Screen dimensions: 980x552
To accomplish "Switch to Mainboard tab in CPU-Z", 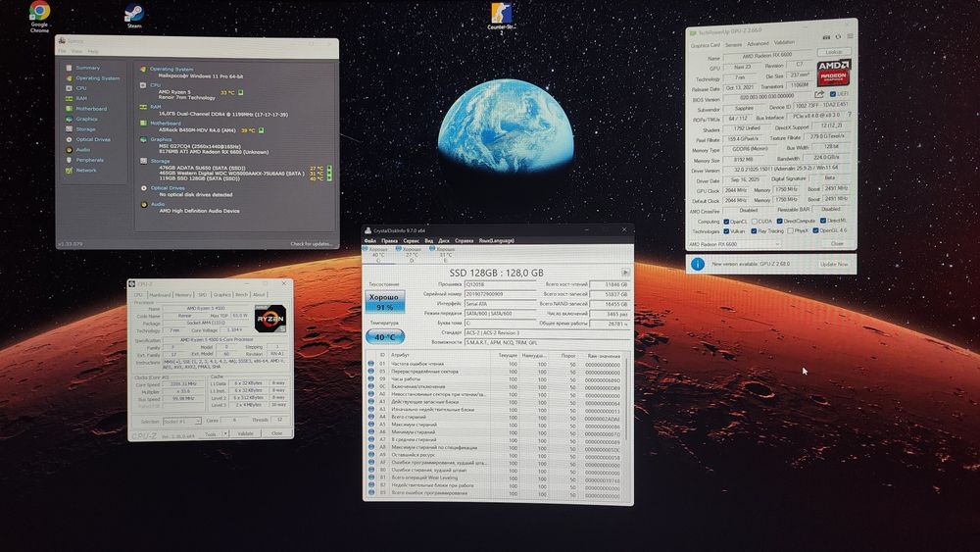I will pyautogui.click(x=160, y=294).
